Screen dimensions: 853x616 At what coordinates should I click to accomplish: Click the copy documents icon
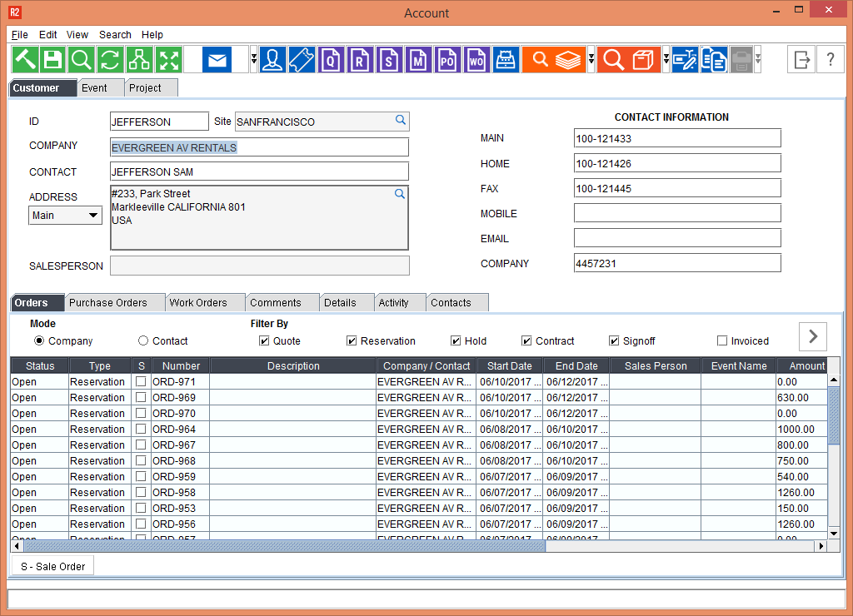click(714, 59)
